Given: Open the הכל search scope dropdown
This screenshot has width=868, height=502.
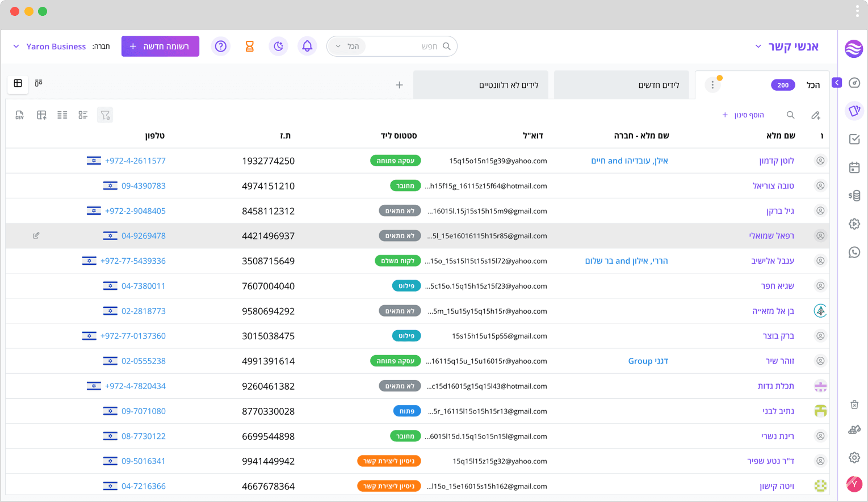Looking at the screenshot, I should [x=347, y=47].
